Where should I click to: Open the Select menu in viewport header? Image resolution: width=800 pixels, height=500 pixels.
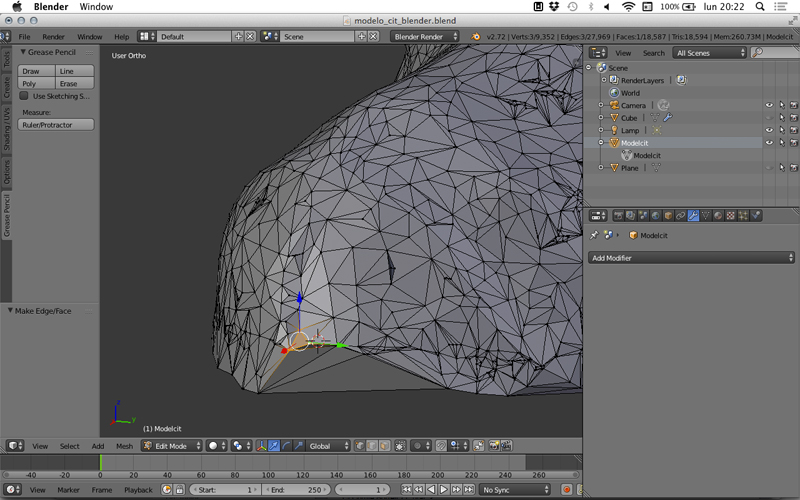coord(69,446)
